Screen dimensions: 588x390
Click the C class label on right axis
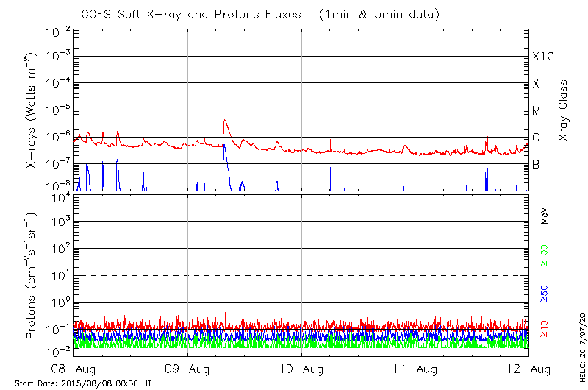[537, 138]
